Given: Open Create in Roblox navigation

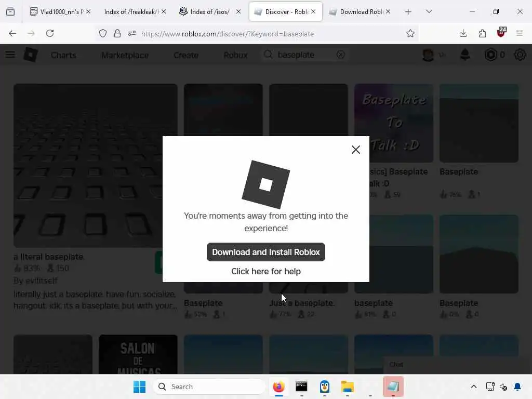Looking at the screenshot, I should pyautogui.click(x=186, y=55).
